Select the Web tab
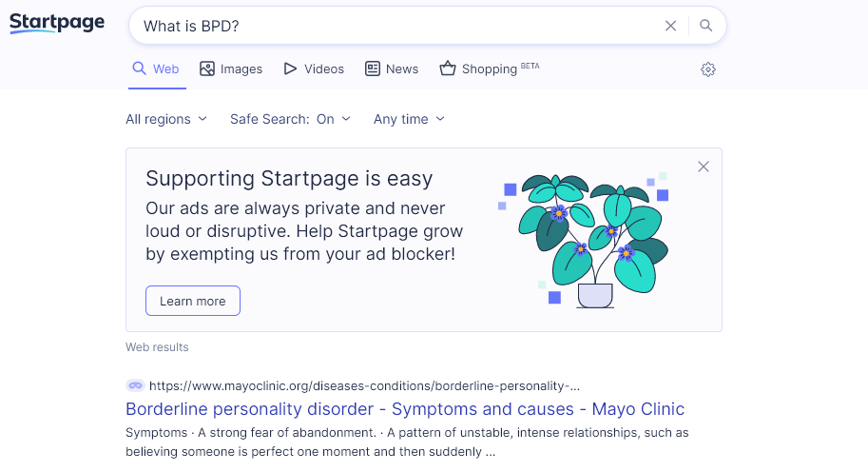This screenshot has width=868, height=472. tap(156, 69)
